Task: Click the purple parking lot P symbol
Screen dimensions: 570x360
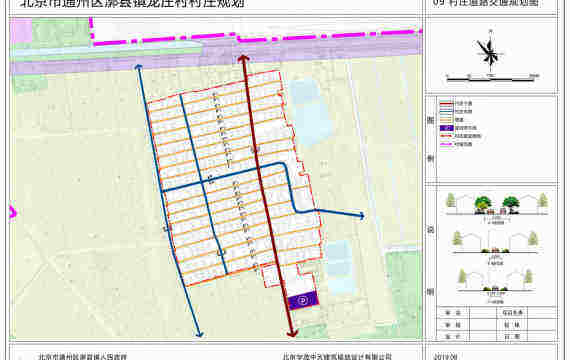Action: point(302,300)
